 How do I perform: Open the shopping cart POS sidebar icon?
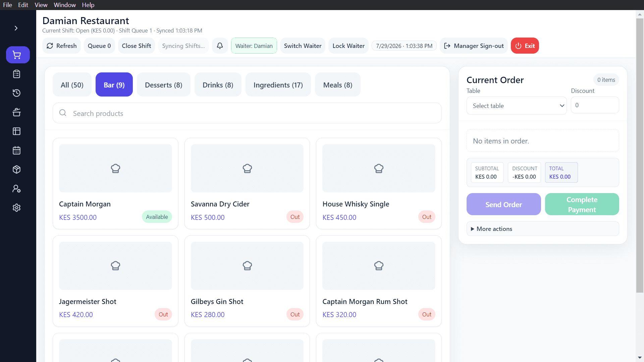click(x=18, y=55)
